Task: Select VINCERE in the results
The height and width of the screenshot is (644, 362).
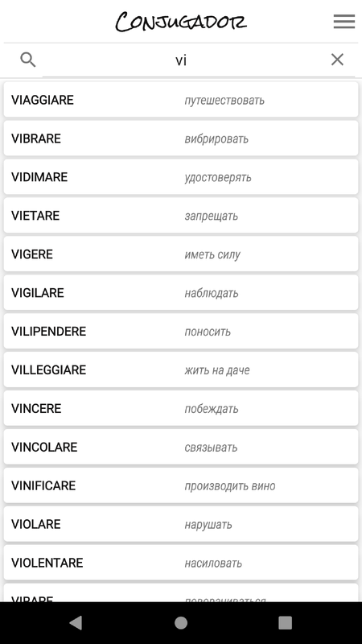Action: click(181, 409)
